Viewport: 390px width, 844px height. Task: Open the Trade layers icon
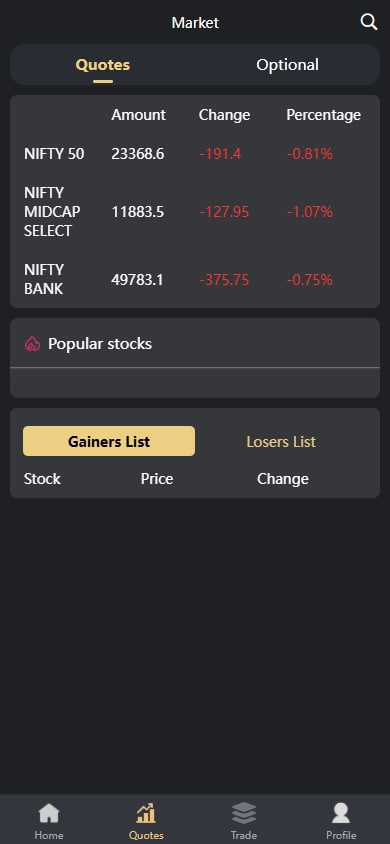click(244, 813)
